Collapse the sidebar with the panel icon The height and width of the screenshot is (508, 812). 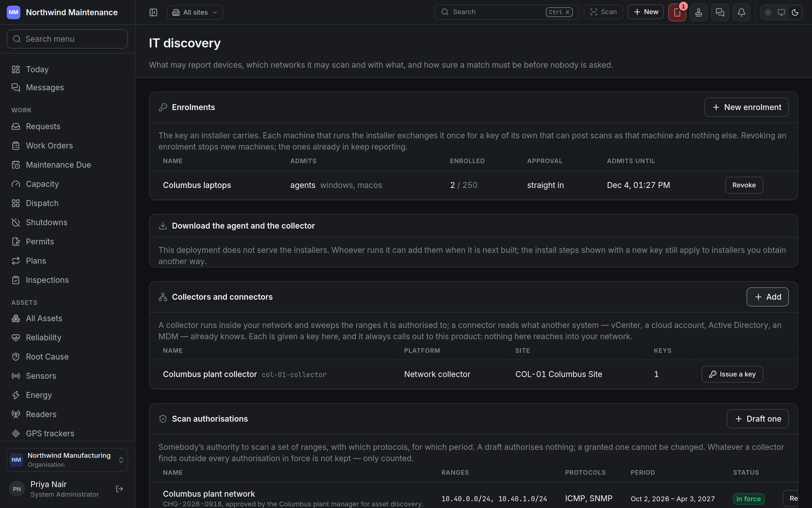[153, 12]
